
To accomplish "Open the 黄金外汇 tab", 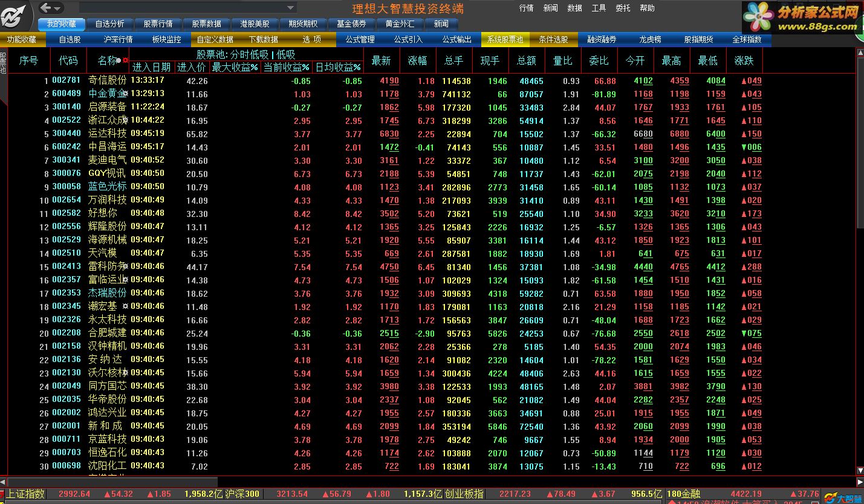I will [x=400, y=24].
